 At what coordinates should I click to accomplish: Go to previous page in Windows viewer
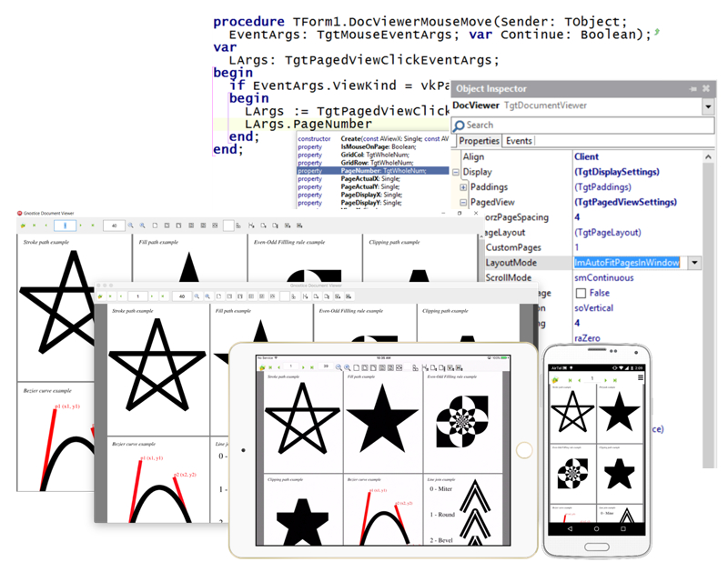[45, 226]
